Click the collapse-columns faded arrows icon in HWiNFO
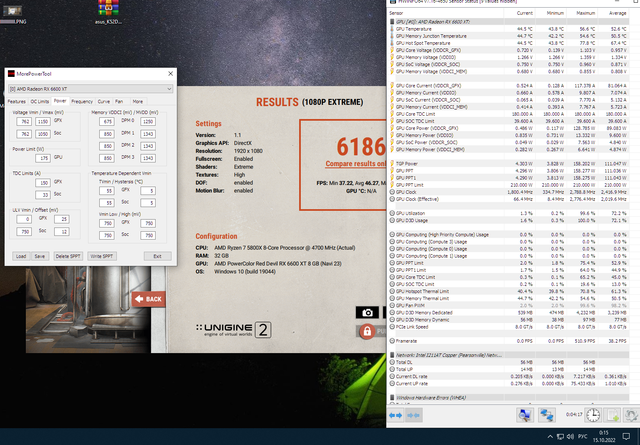640x445 pixels. [x=413, y=416]
